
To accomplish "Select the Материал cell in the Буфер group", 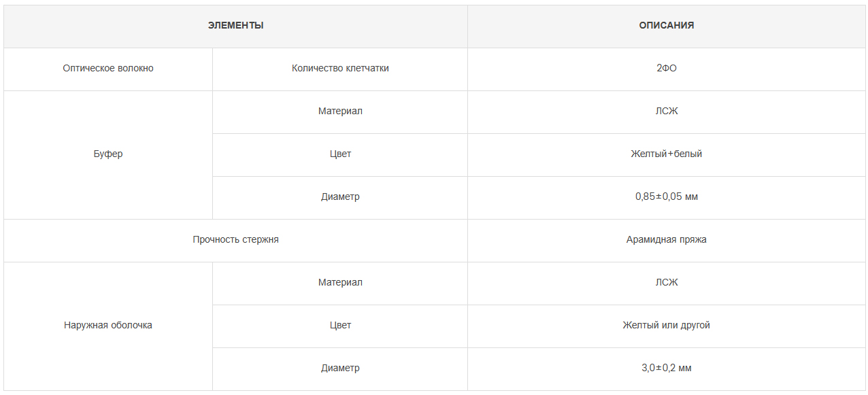I will click(340, 111).
